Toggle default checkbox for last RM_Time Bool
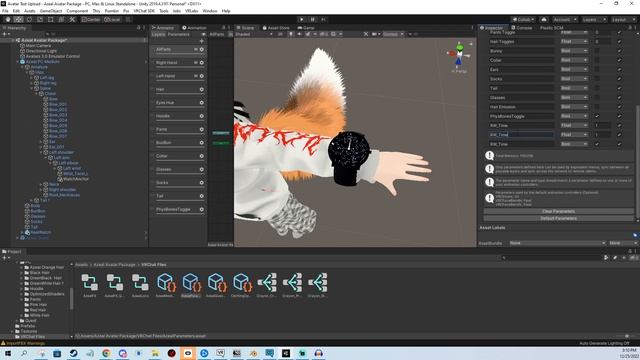640x360 pixels. pos(597,144)
